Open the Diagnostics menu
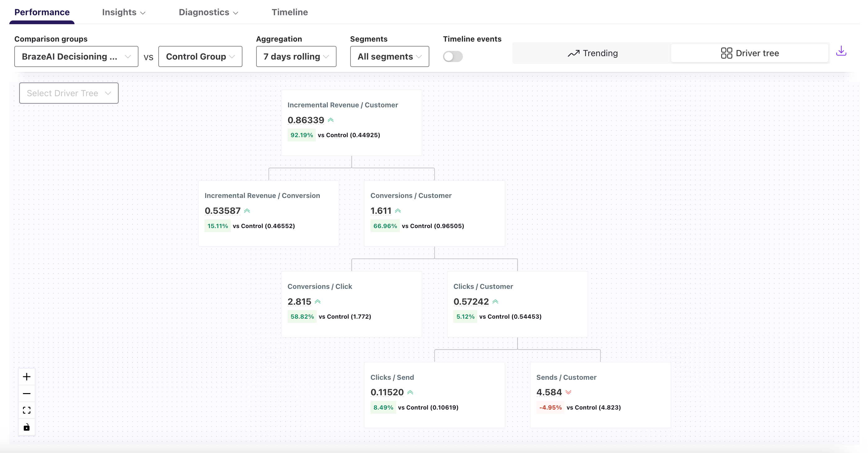Viewport: 868px width, 453px height. click(x=208, y=12)
